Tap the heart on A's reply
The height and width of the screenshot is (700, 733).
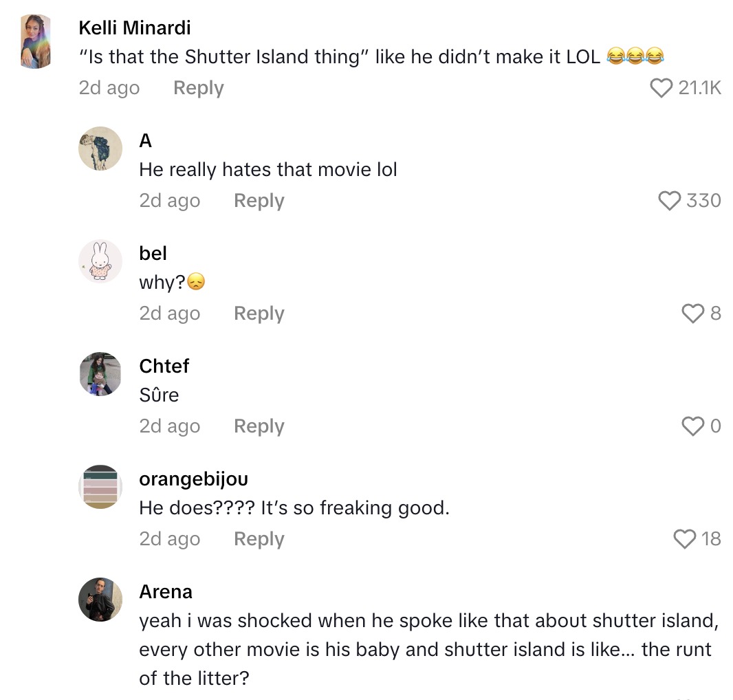pos(669,200)
